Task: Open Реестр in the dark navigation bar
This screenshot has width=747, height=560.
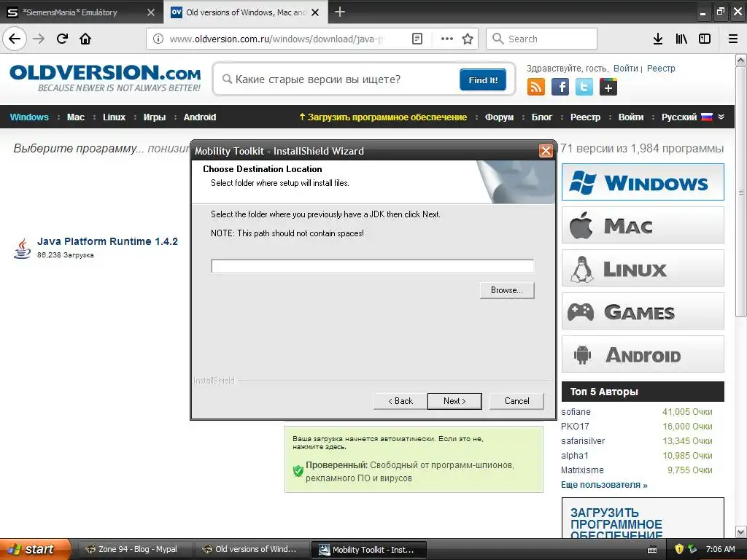Action: pyautogui.click(x=586, y=117)
